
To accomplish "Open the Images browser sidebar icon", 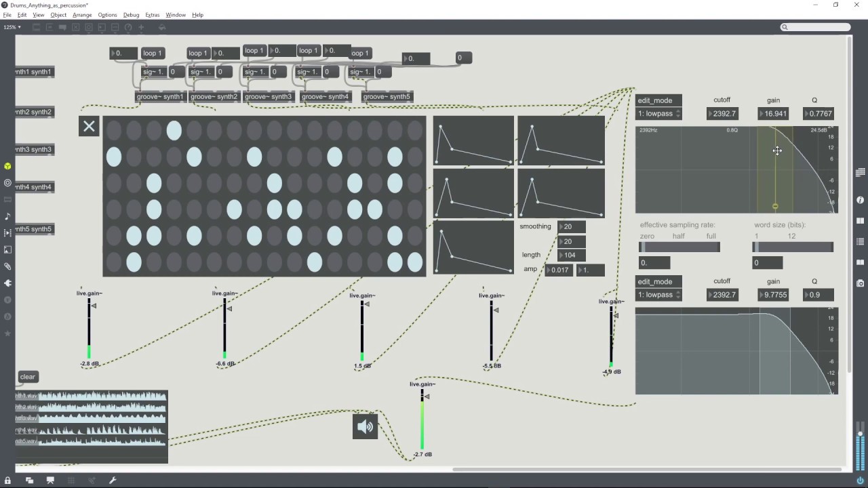I will pyautogui.click(x=7, y=249).
